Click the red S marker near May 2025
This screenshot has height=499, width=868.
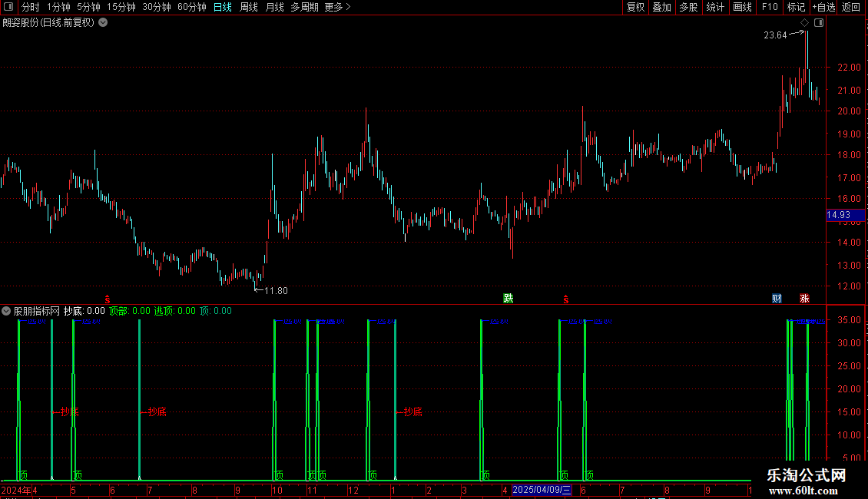[566, 299]
